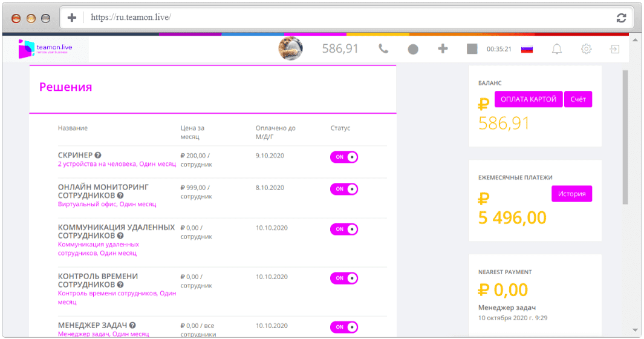Click the ОПЛАТА КАРТОЙ button
Screen dimensions: 644x339
tap(528, 99)
